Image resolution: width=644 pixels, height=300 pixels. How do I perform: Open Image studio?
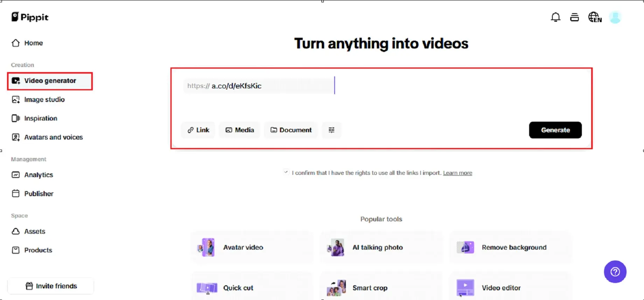point(38,100)
